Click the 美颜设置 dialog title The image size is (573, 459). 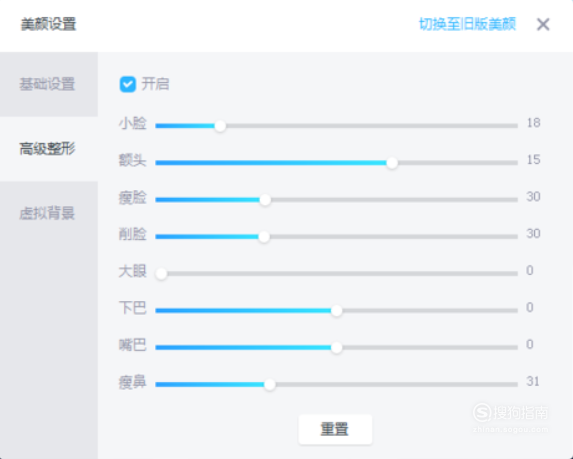[x=48, y=24]
